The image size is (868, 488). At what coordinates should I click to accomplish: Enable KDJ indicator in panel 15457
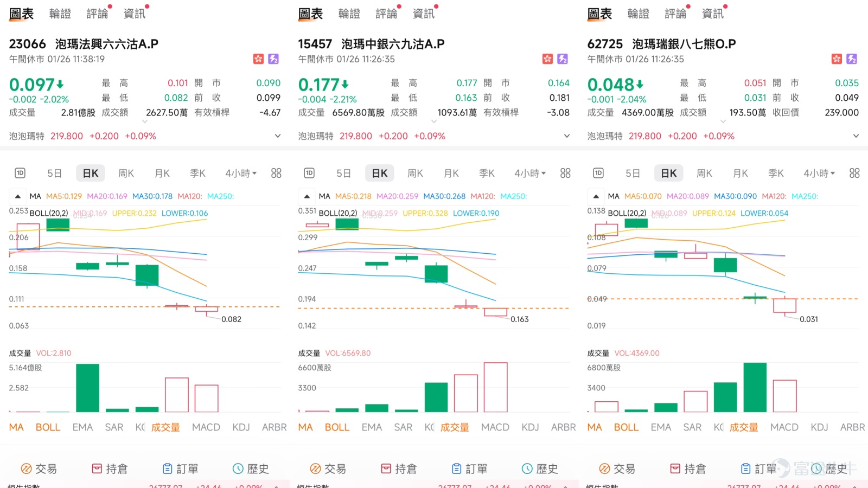(530, 427)
